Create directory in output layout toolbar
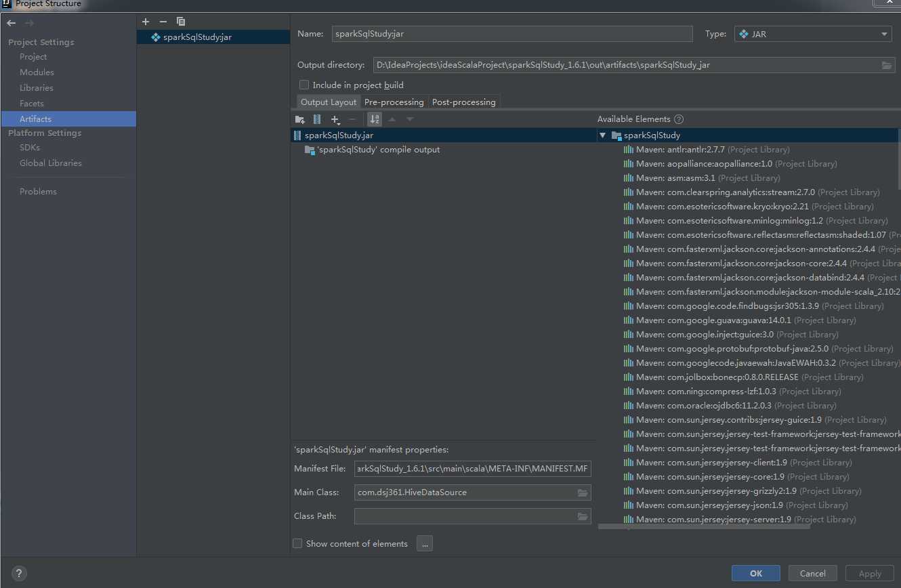 tap(300, 119)
